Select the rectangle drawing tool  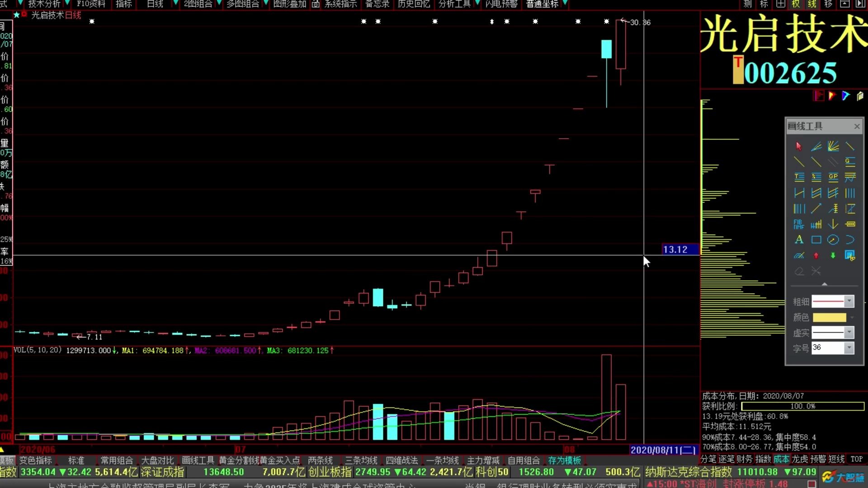click(816, 239)
